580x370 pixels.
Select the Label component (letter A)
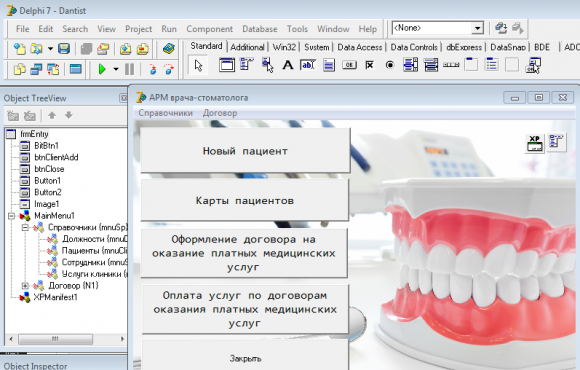tap(287, 65)
